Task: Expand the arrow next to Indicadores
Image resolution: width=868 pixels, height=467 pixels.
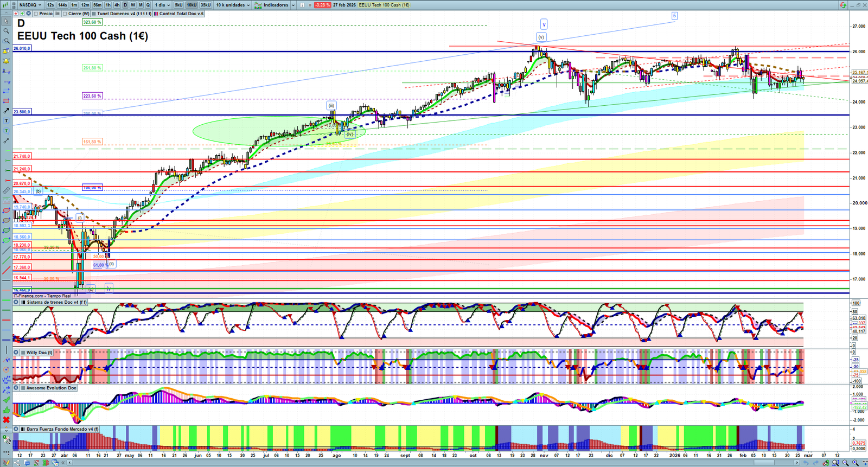Action: pyautogui.click(x=293, y=5)
